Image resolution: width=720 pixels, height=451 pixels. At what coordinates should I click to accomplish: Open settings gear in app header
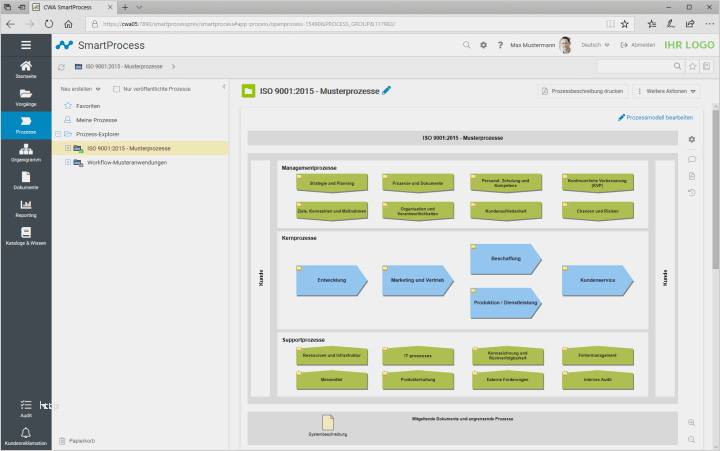click(x=483, y=45)
